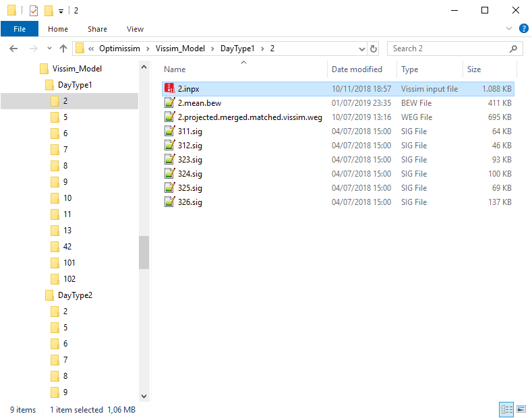This screenshot has width=532, height=418.
Task: Open the Customize Quick Access Toolbar dropdown
Action: (61, 11)
